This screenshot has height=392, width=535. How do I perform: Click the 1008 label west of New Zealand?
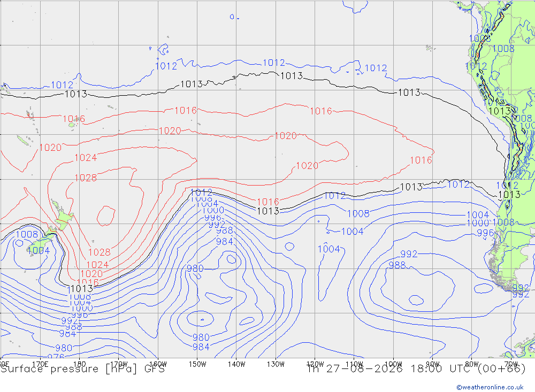pos(27,234)
